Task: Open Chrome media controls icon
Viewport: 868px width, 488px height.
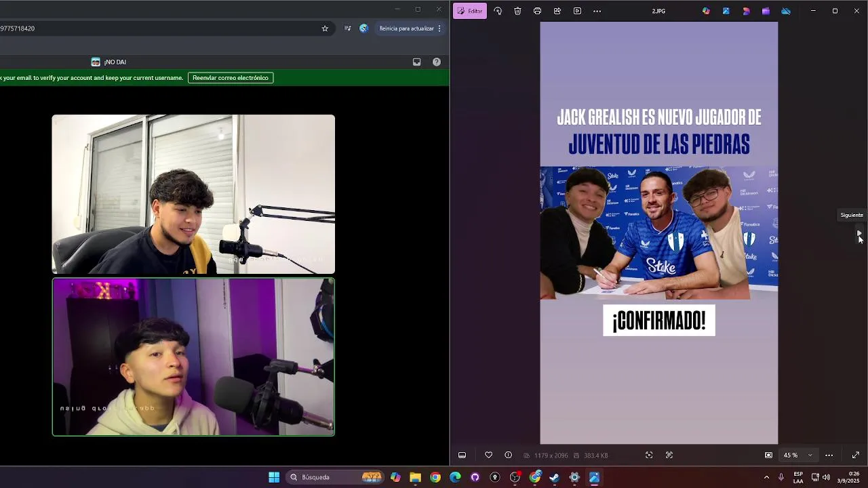Action: tap(347, 28)
